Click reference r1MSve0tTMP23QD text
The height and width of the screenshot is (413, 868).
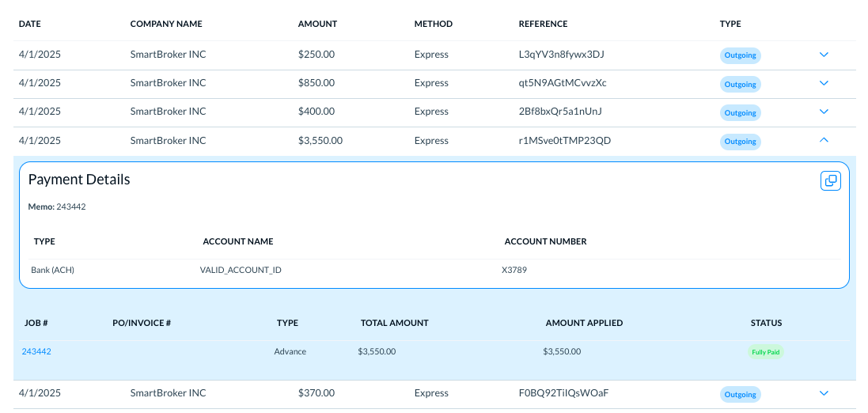(x=564, y=140)
